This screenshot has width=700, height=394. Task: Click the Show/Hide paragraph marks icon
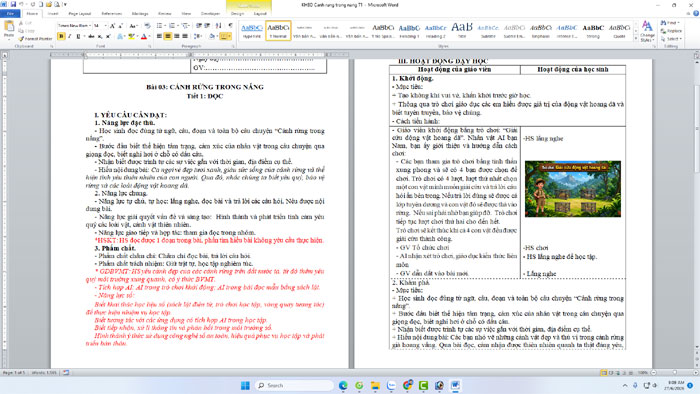click(230, 25)
